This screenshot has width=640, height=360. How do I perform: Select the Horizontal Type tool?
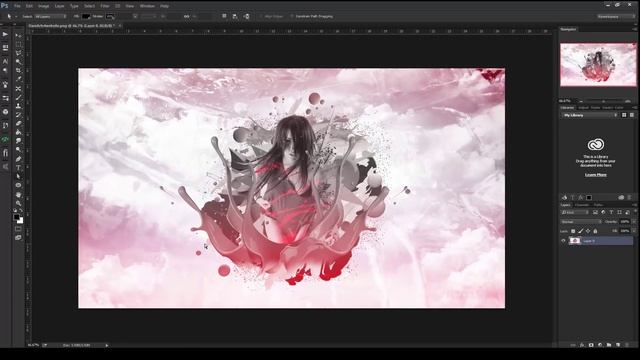point(18,168)
